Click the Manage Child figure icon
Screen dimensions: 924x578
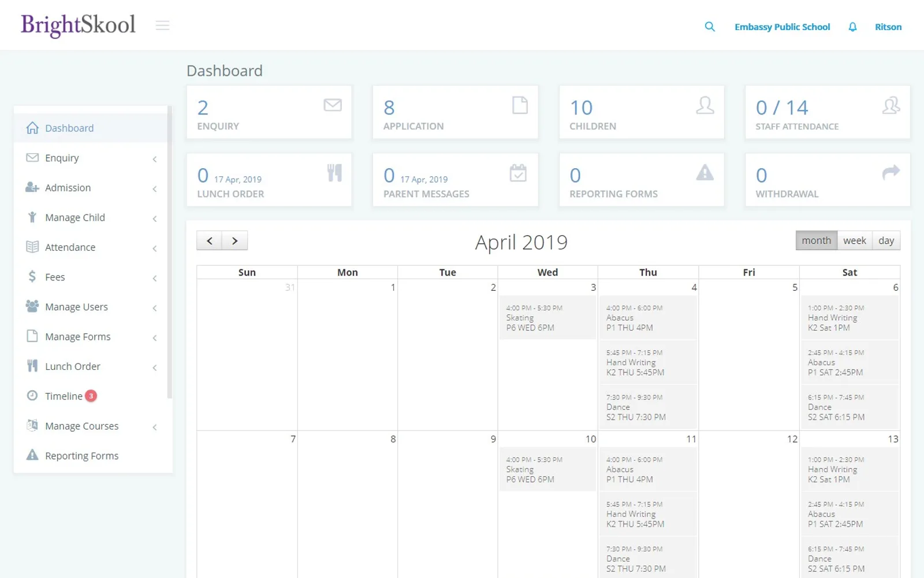tap(32, 217)
